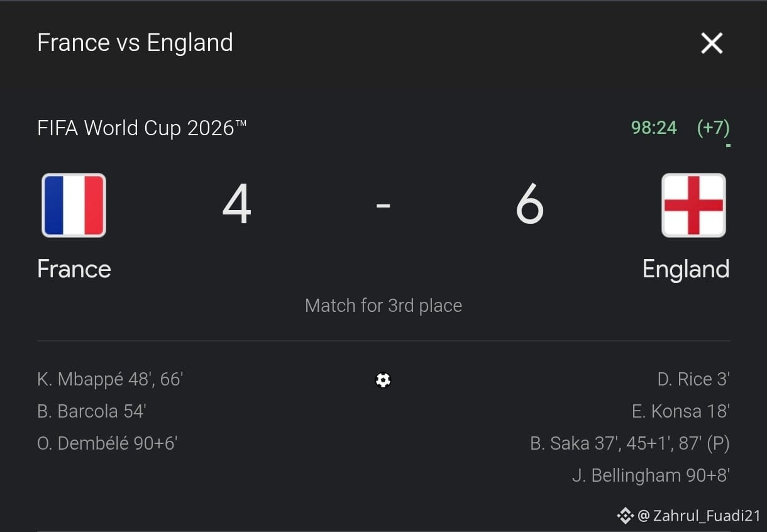The width and height of the screenshot is (767, 532).
Task: Select scorer D. Rice 3'
Action: coord(693,379)
